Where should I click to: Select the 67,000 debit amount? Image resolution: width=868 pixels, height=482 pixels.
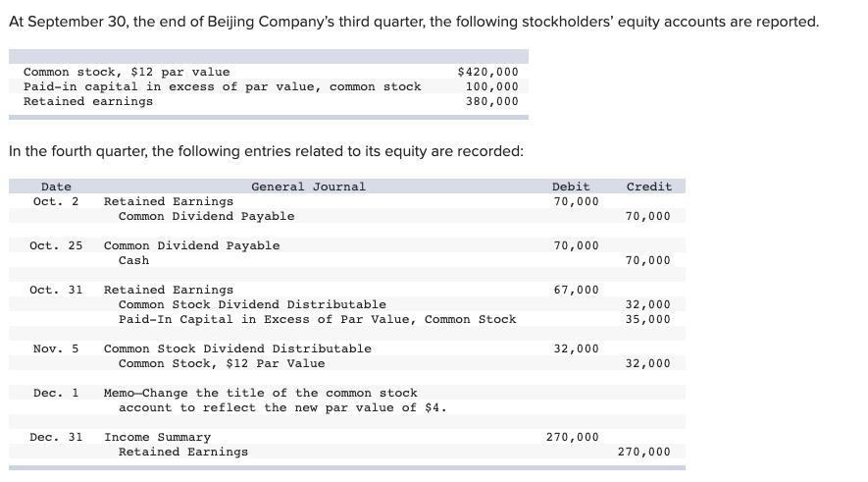click(577, 290)
